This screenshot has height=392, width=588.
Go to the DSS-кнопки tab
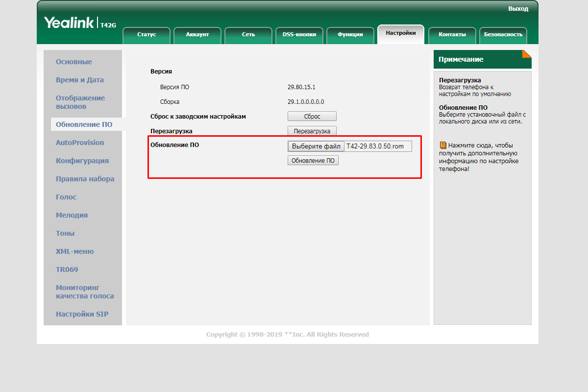pyautogui.click(x=299, y=35)
